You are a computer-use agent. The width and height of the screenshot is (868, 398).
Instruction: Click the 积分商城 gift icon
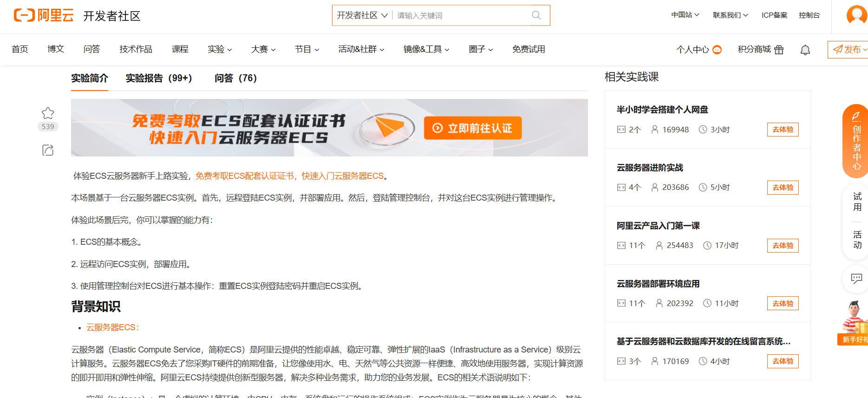(x=779, y=50)
